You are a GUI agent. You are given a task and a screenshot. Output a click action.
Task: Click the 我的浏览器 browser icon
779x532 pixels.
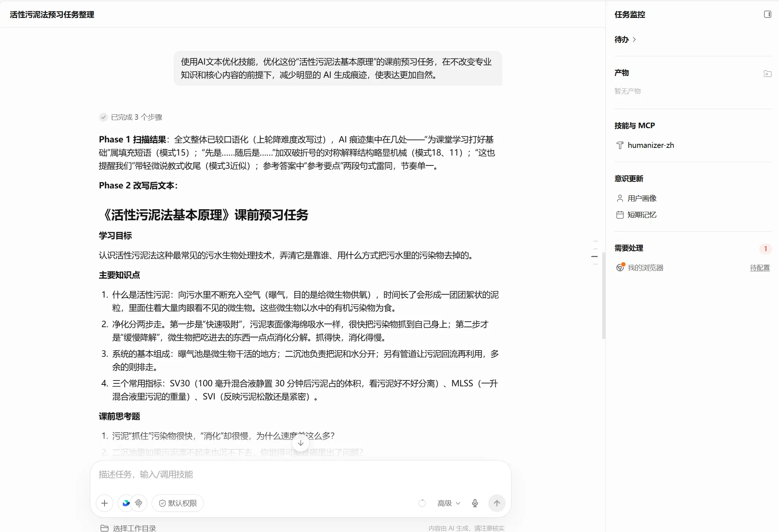[x=620, y=267]
